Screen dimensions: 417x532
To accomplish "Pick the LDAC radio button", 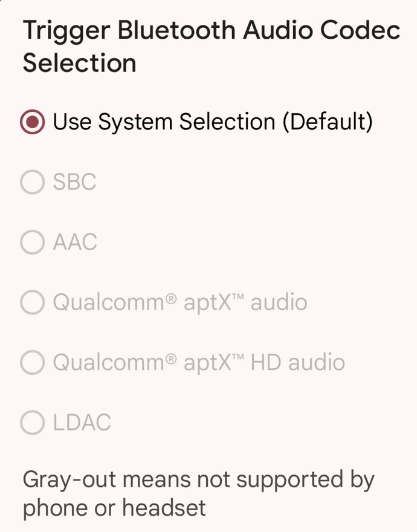I will [32, 423].
